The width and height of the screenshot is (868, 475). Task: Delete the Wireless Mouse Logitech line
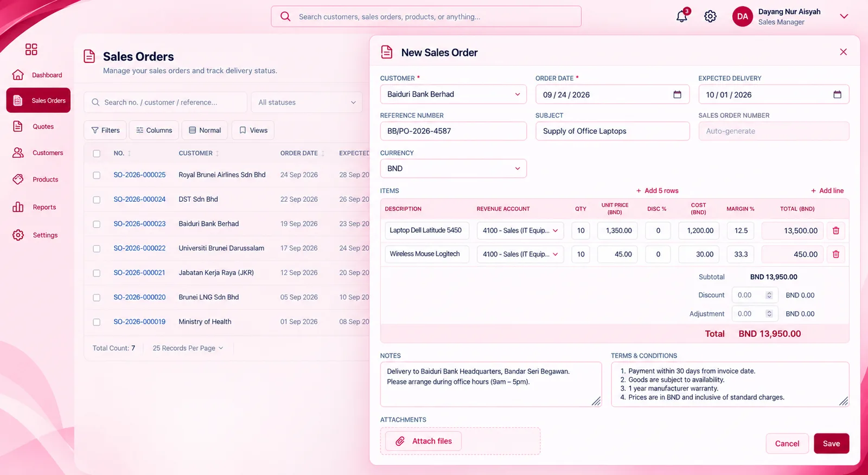(x=836, y=254)
